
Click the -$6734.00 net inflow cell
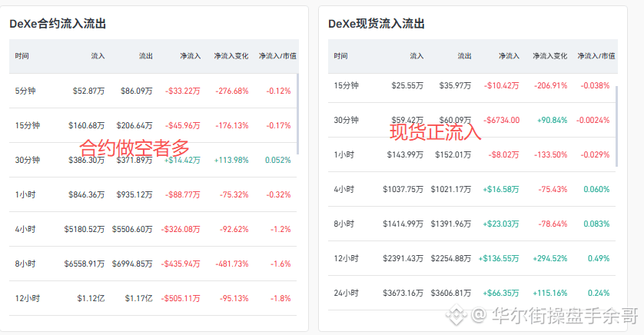pos(502,121)
